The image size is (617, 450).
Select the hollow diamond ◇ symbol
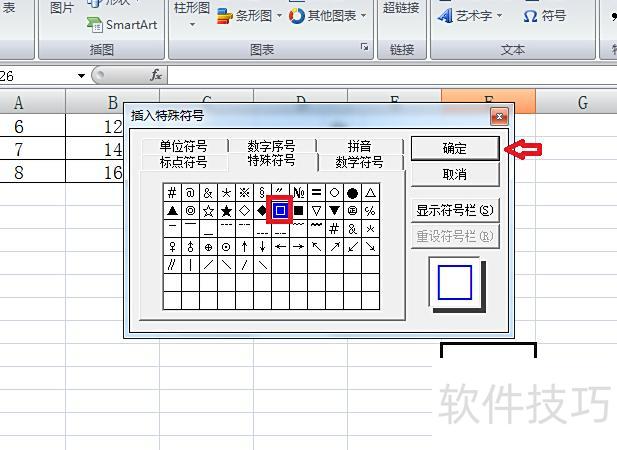click(244, 211)
